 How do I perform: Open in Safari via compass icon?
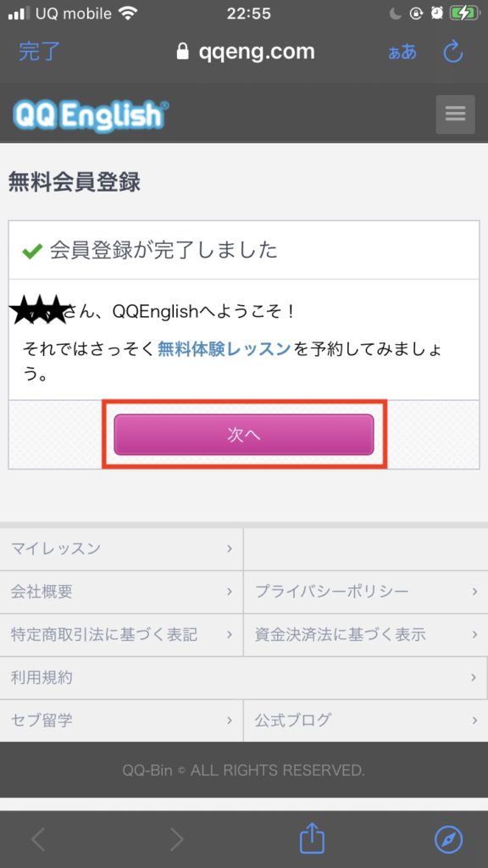(449, 839)
